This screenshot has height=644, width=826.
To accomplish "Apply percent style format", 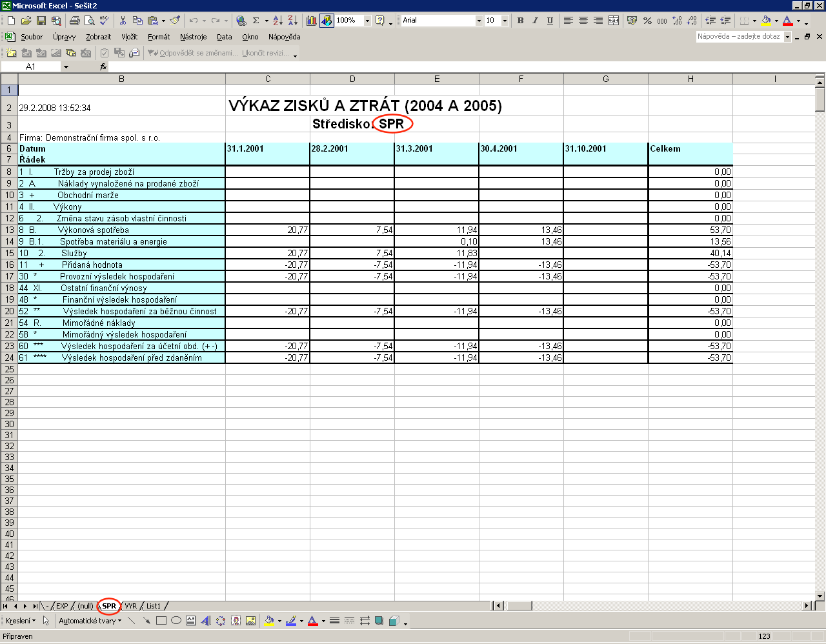I will click(647, 21).
